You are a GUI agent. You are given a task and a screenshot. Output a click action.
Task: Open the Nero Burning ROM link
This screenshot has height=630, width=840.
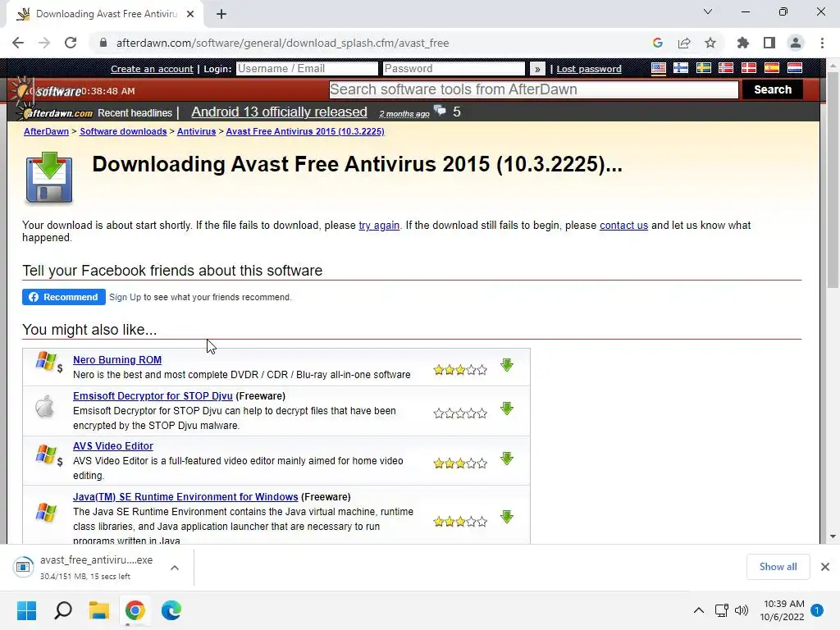click(x=117, y=360)
